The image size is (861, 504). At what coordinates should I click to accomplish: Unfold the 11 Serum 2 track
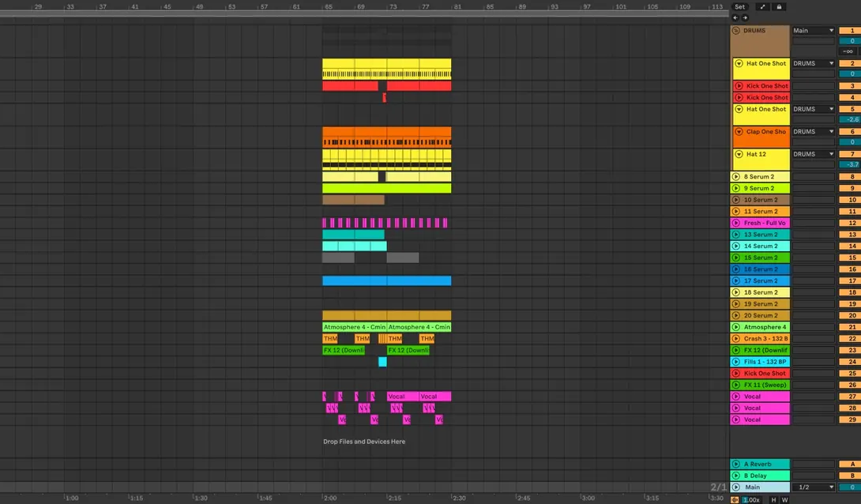pos(736,212)
